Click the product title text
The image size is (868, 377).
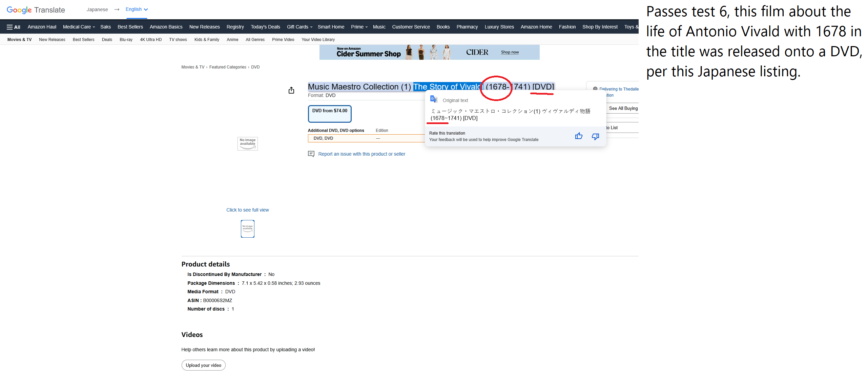click(x=431, y=87)
